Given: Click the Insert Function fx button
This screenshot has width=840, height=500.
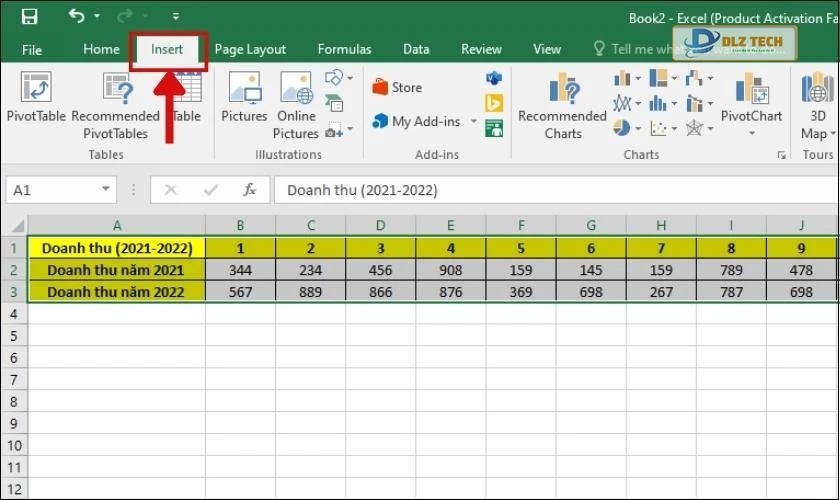Looking at the screenshot, I should point(250,190).
